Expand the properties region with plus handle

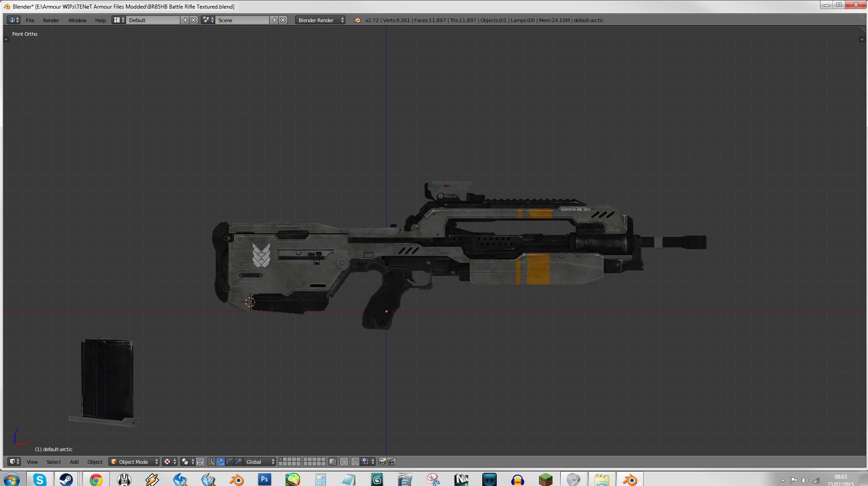click(x=862, y=39)
